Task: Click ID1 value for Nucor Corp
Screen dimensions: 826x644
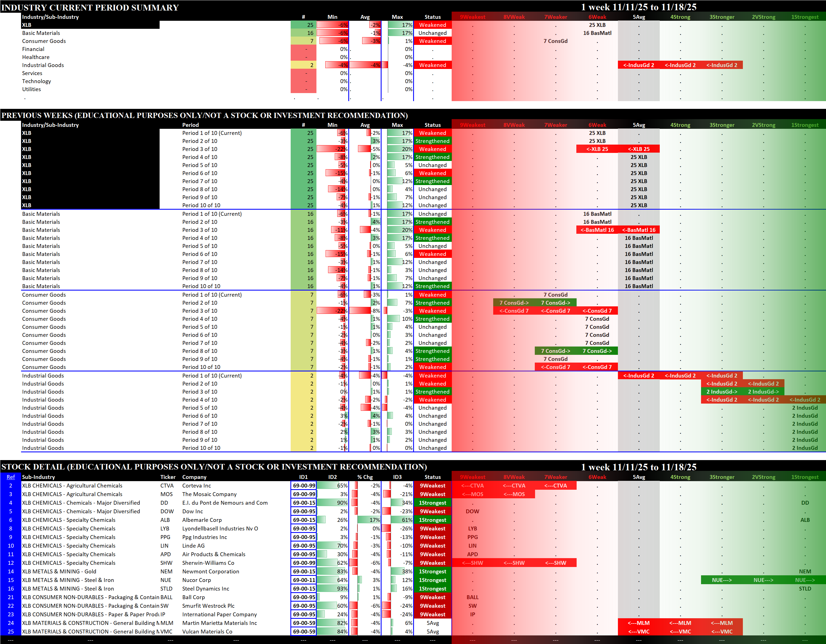Action: pos(303,580)
